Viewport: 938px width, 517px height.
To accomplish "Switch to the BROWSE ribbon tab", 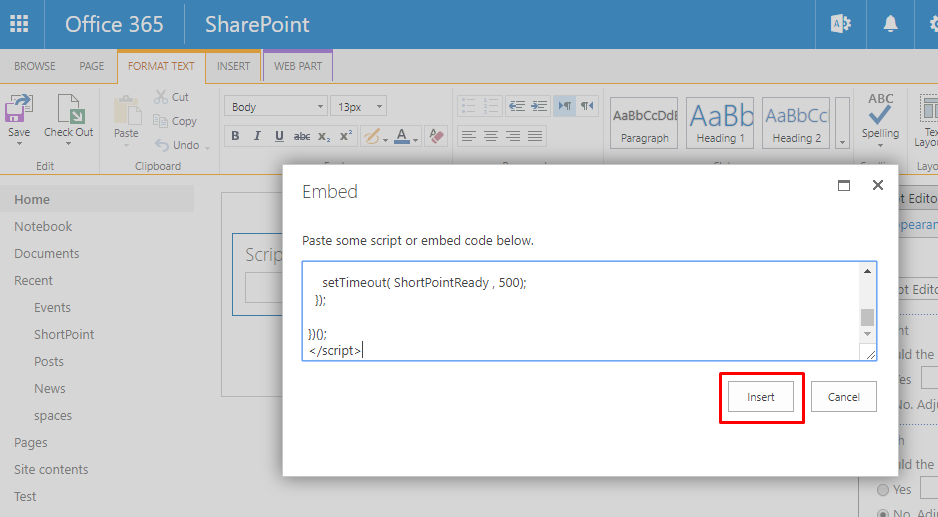I will [x=35, y=66].
